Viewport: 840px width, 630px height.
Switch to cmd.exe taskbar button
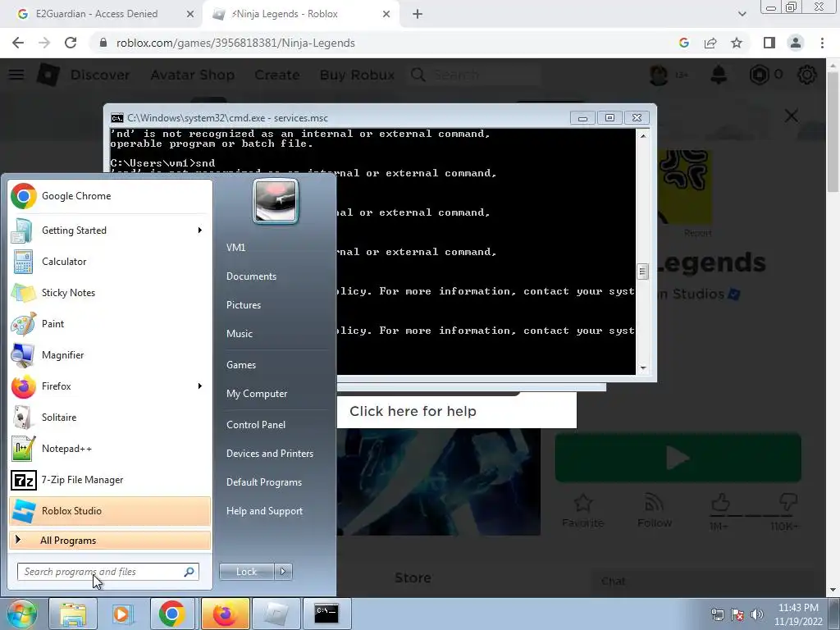click(x=326, y=614)
